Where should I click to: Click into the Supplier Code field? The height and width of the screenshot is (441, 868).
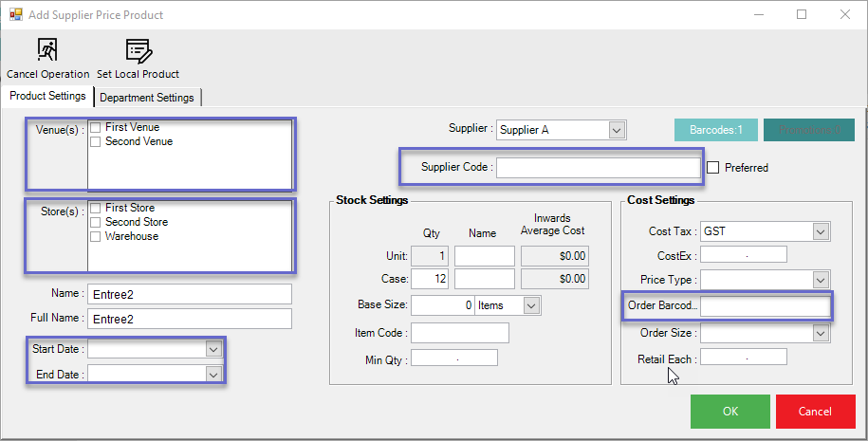pos(598,168)
